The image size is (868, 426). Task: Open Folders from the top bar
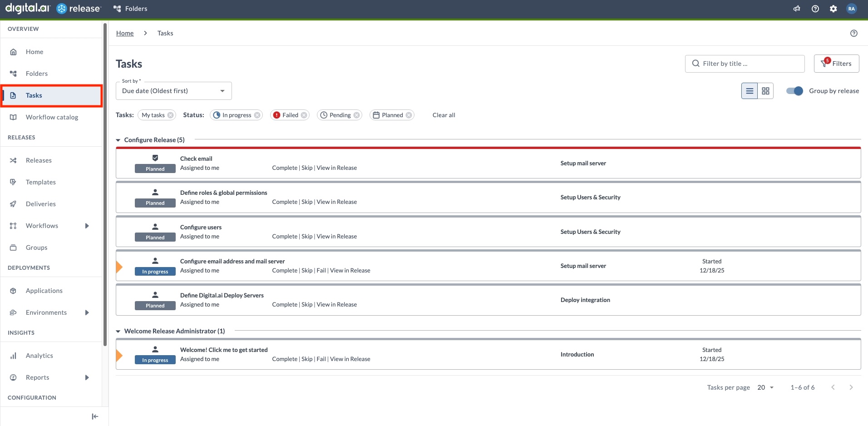click(x=130, y=8)
